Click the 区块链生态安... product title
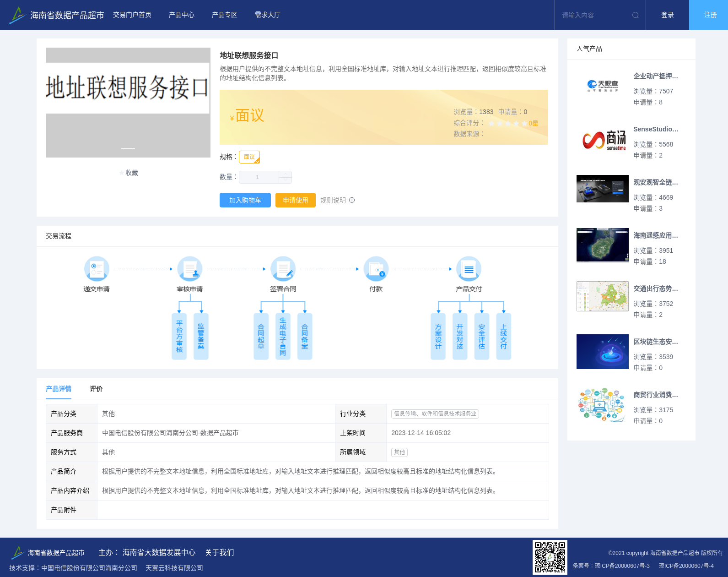The width and height of the screenshot is (728, 577). 656,342
